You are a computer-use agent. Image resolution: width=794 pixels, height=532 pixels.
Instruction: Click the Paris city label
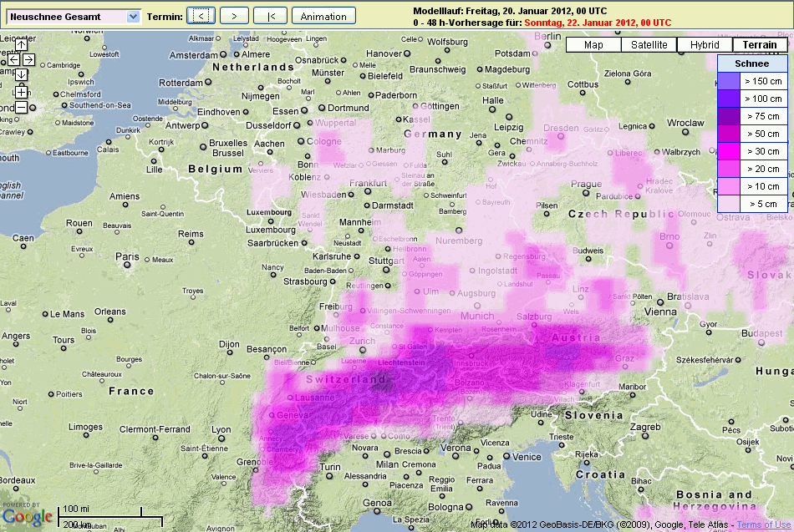pos(126,256)
